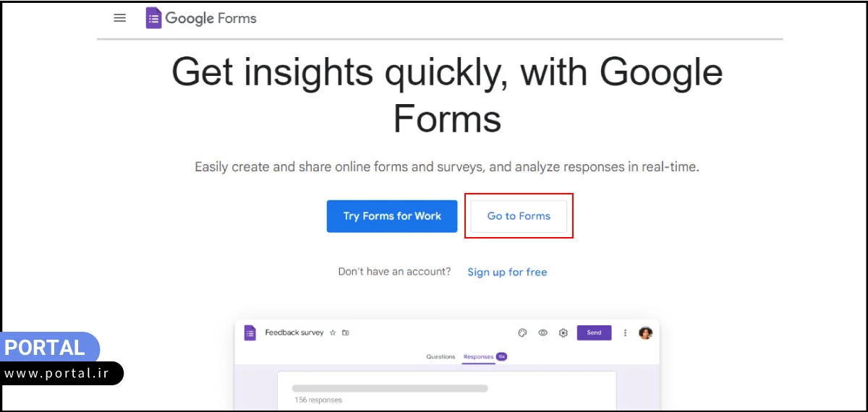Viewport: 868px width, 412px height.
Task: Click the purple form icon beside Feedback survey
Action: click(x=250, y=332)
